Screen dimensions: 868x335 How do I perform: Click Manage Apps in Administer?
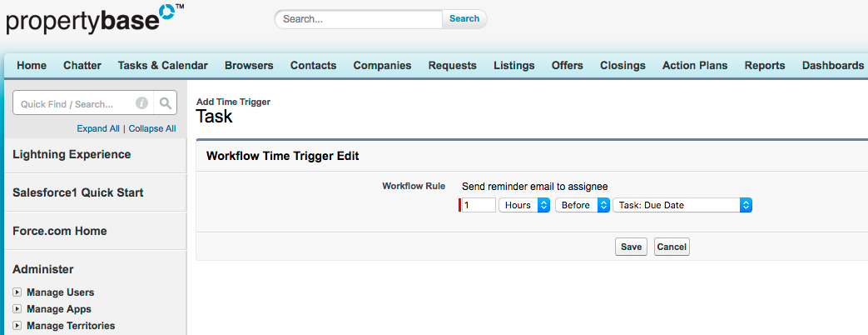tap(59, 309)
